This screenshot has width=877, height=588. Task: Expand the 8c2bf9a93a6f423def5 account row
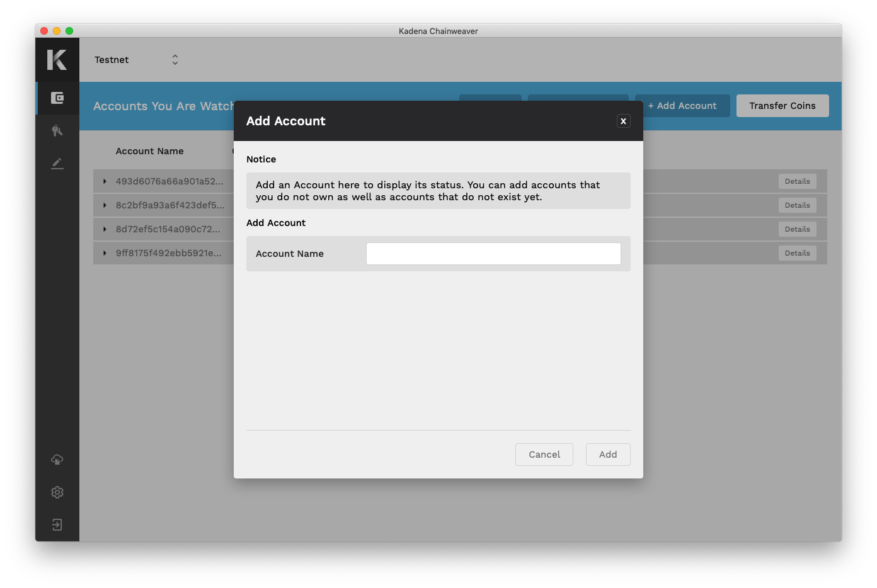tap(105, 205)
